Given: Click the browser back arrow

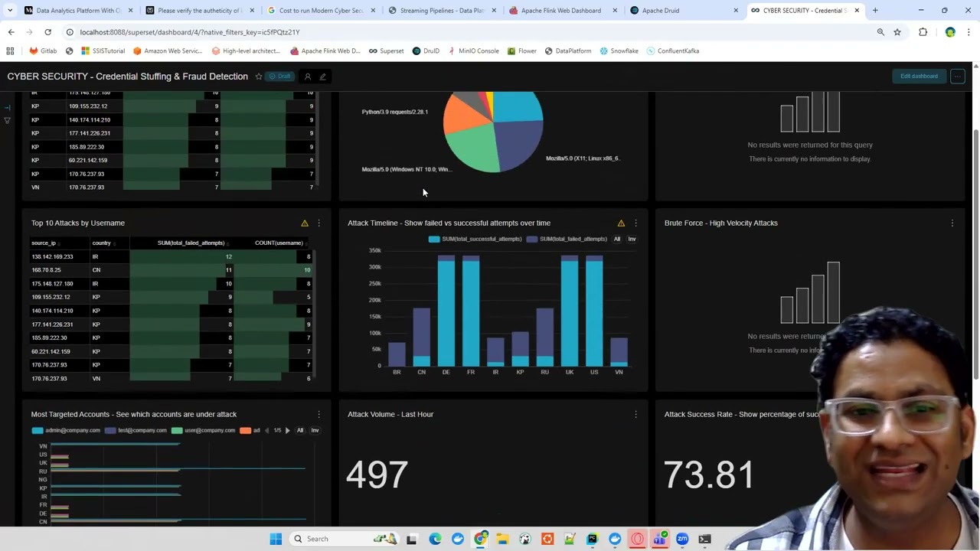Looking at the screenshot, I should (x=11, y=32).
